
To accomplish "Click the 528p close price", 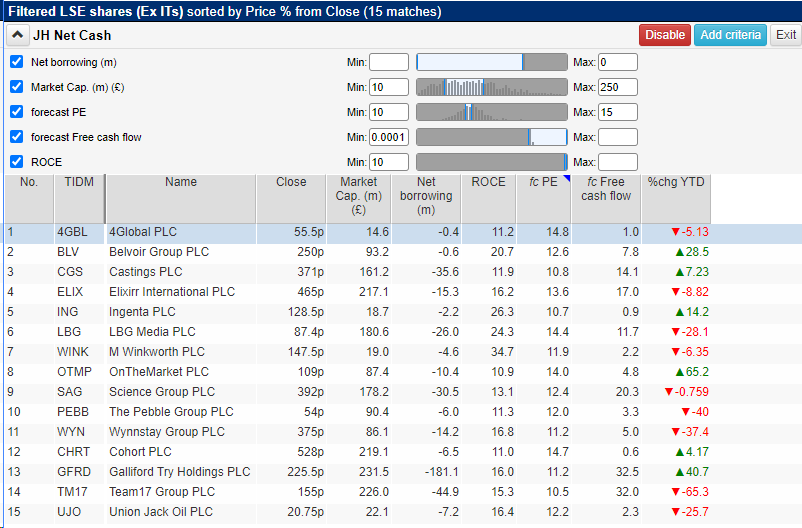I will (x=311, y=452).
